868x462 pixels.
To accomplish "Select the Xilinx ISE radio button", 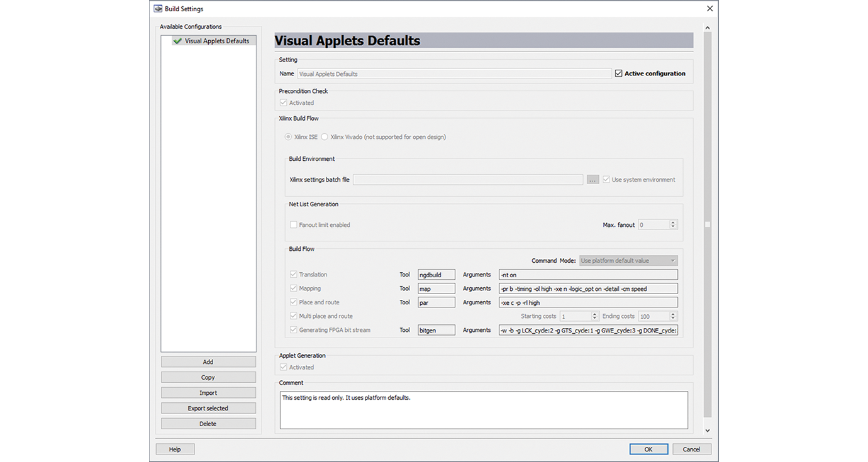I will (289, 137).
